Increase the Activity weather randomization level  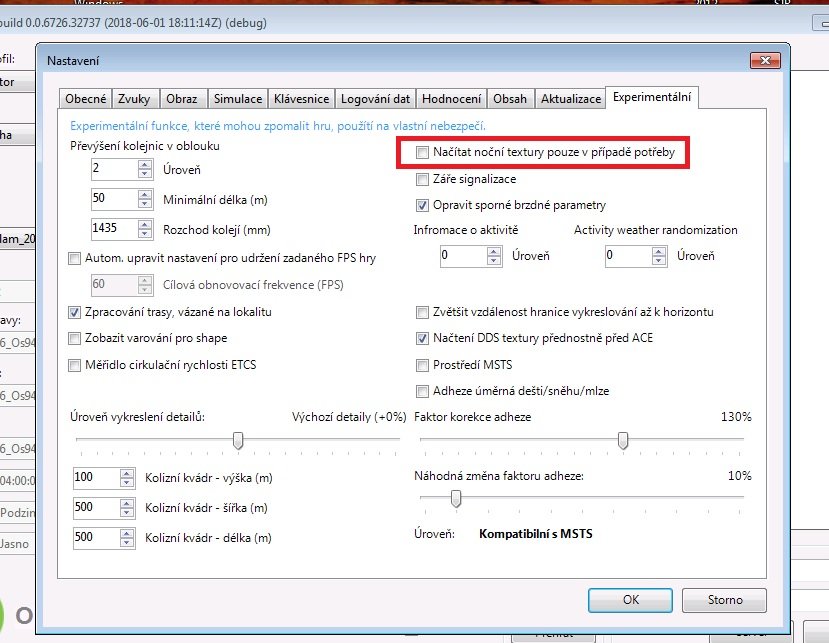point(658,251)
